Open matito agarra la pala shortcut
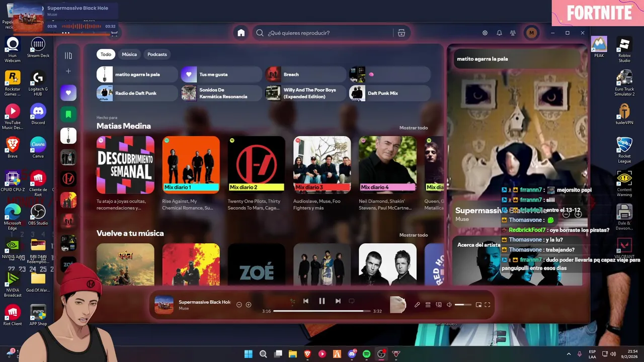Image resolution: width=644 pixels, height=362 pixels. 137,74
